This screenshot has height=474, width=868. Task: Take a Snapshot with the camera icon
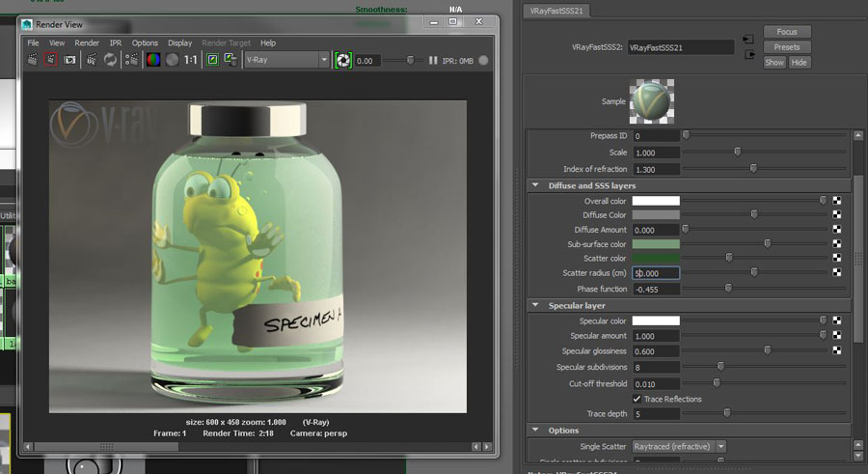pyautogui.click(x=69, y=59)
